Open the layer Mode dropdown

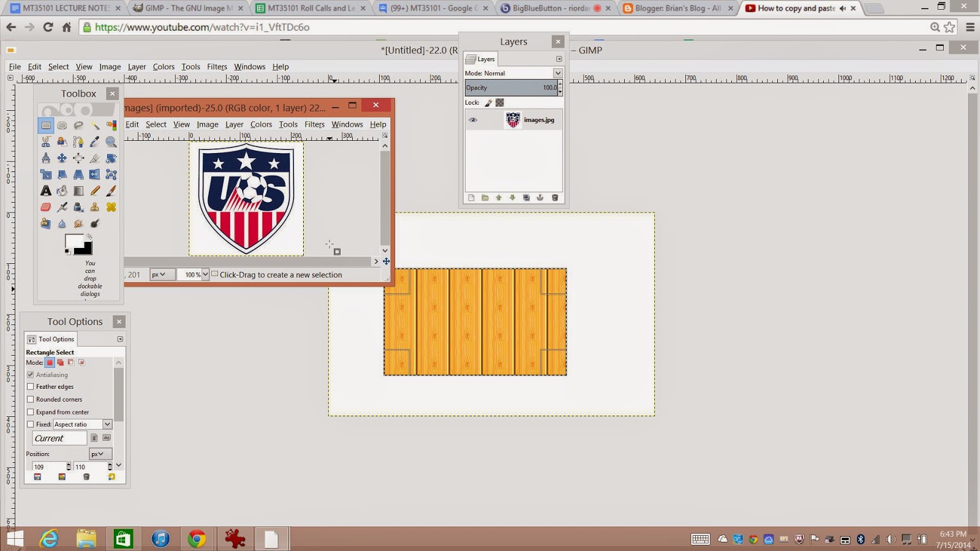click(x=513, y=73)
